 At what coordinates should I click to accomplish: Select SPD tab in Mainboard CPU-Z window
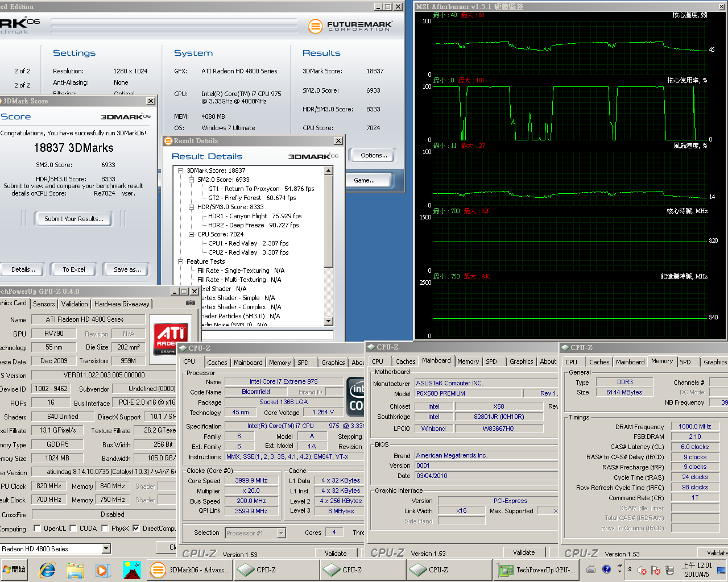point(491,361)
